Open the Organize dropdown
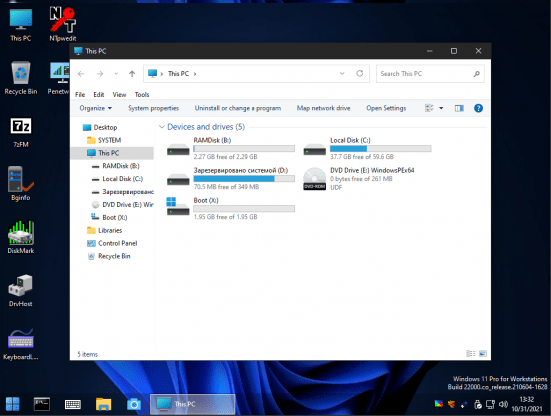The height and width of the screenshot is (416, 551). (x=96, y=108)
